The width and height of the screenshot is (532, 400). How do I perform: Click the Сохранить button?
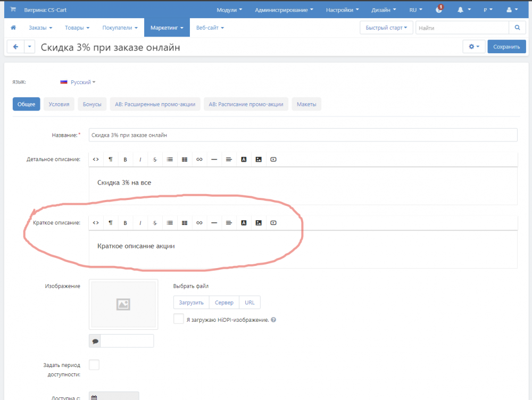506,47
